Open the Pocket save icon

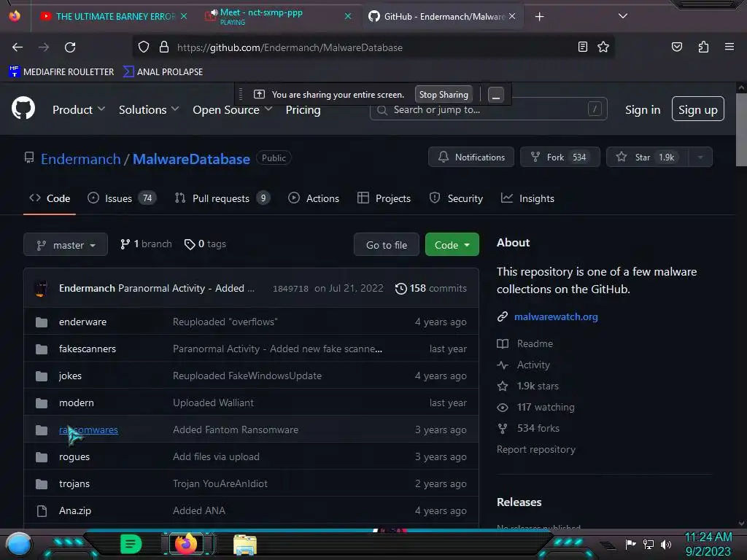coord(676,47)
